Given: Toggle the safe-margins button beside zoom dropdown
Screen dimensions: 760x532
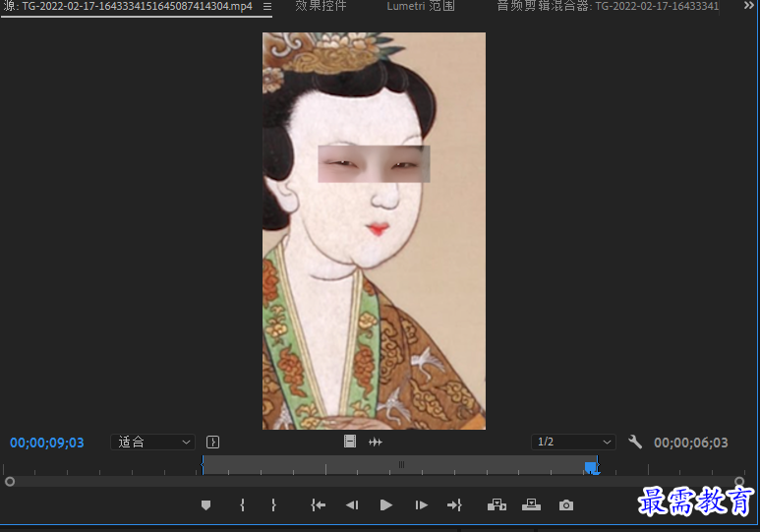Looking at the screenshot, I should click(x=212, y=442).
